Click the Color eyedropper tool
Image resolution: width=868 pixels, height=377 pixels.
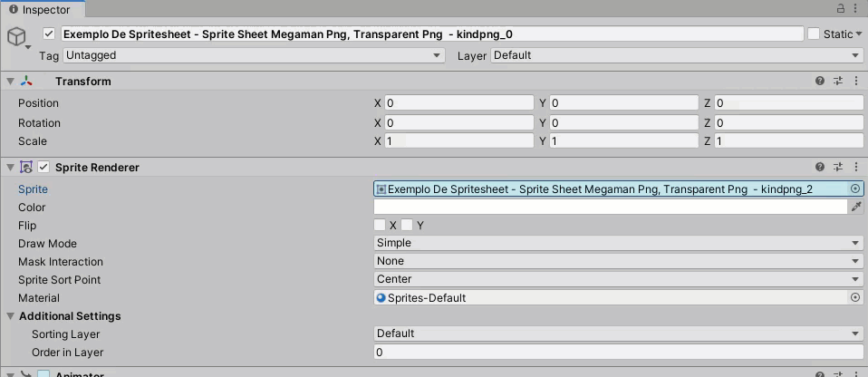856,207
